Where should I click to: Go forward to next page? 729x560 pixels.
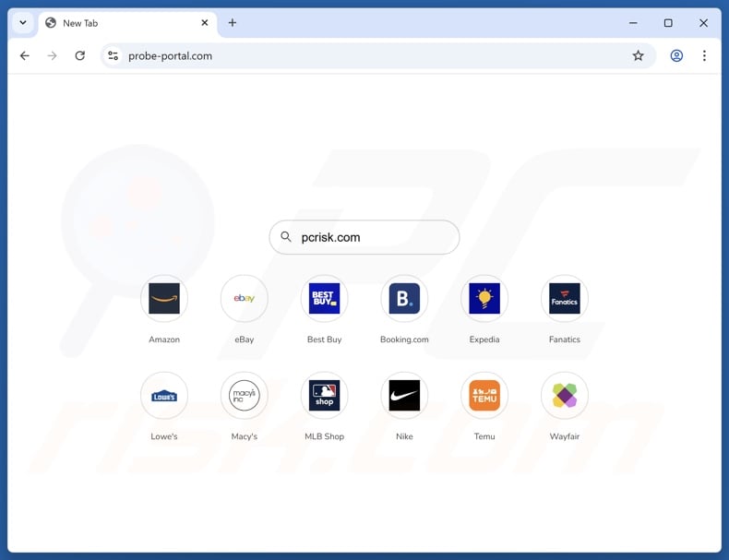point(52,55)
